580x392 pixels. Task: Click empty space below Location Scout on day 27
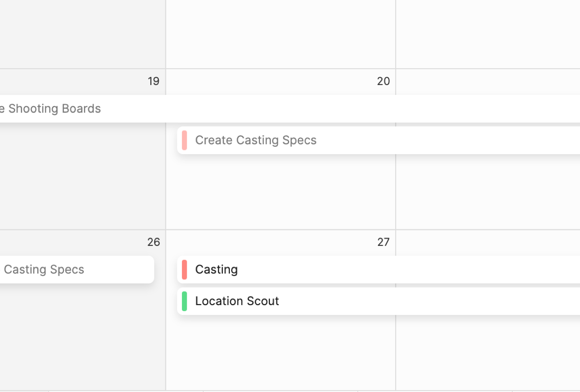(x=281, y=353)
